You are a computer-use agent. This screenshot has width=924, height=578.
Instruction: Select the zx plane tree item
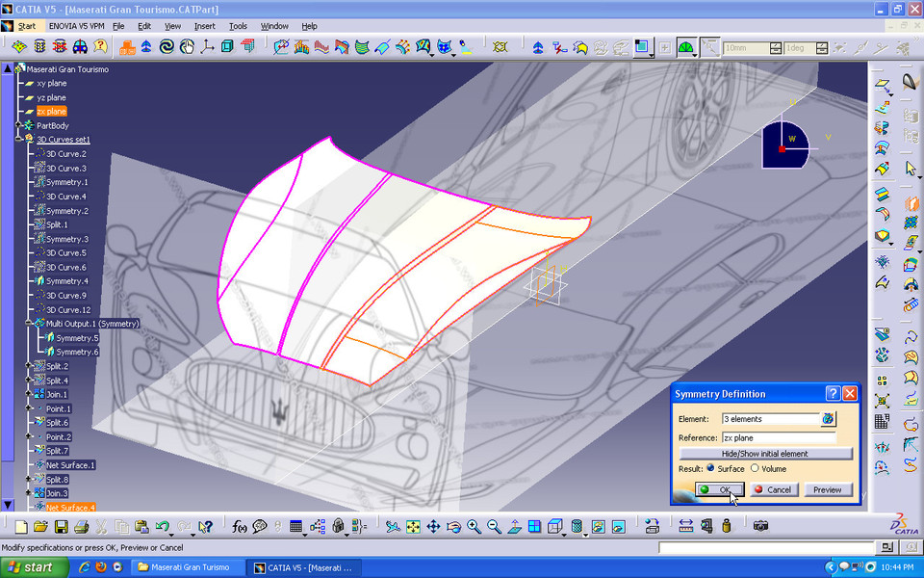[51, 112]
